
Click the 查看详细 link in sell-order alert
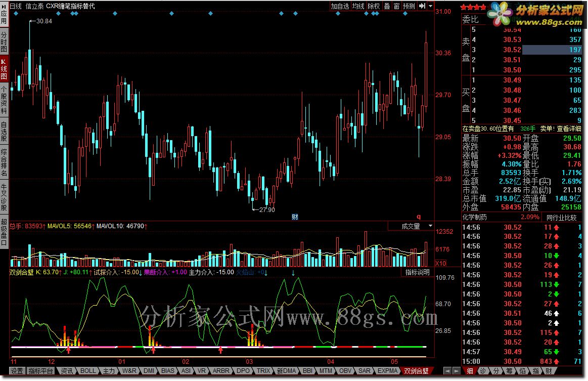pyautogui.click(x=568, y=129)
